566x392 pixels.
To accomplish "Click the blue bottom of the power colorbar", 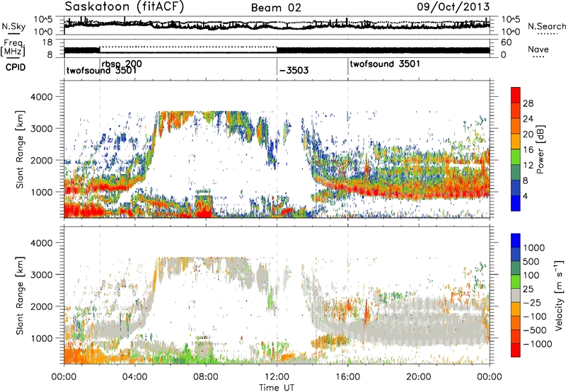I will pyautogui.click(x=516, y=203).
